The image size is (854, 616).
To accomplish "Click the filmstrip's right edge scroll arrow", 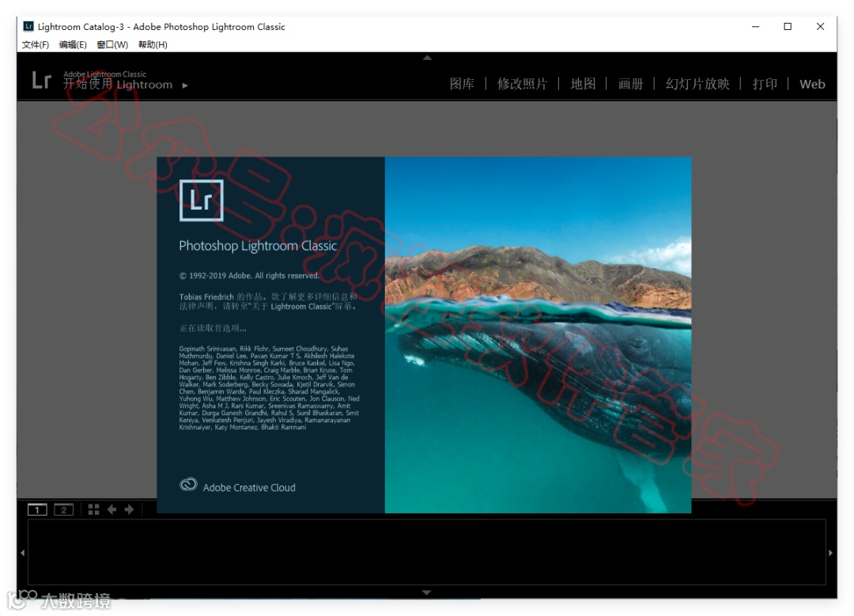I will [x=830, y=553].
